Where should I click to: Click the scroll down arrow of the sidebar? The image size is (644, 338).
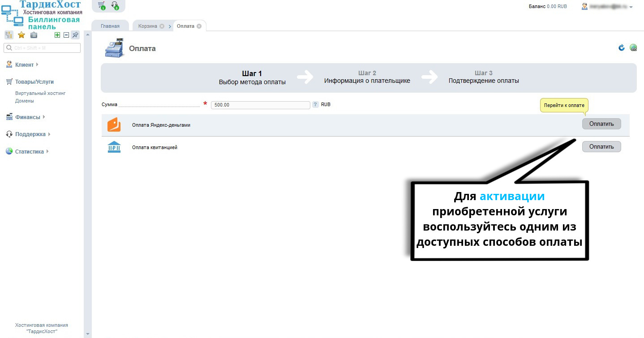pyautogui.click(x=87, y=334)
